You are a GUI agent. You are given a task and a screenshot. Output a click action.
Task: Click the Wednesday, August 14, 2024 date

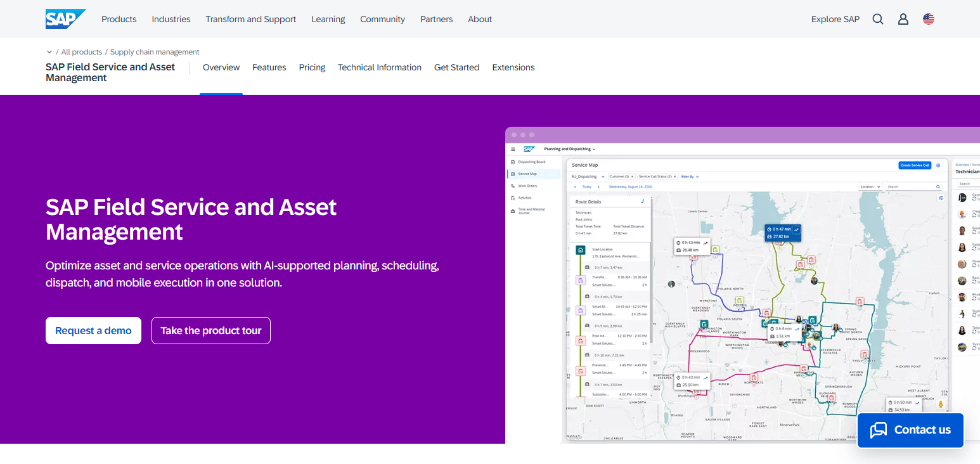coord(630,187)
